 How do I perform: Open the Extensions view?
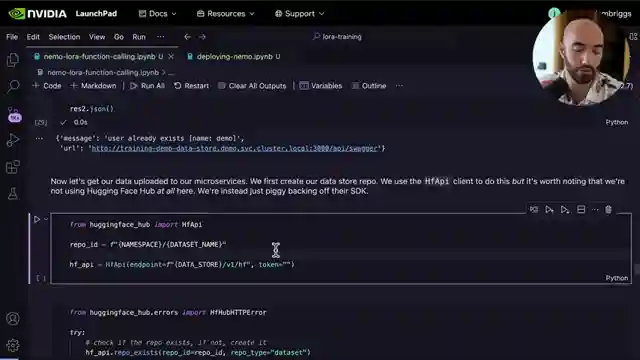click(13, 167)
